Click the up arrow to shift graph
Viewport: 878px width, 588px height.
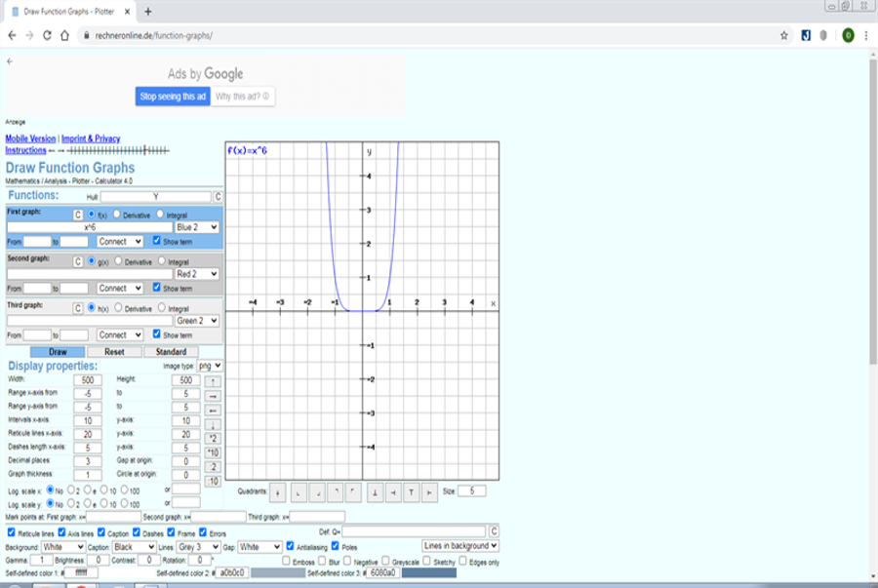click(x=214, y=381)
